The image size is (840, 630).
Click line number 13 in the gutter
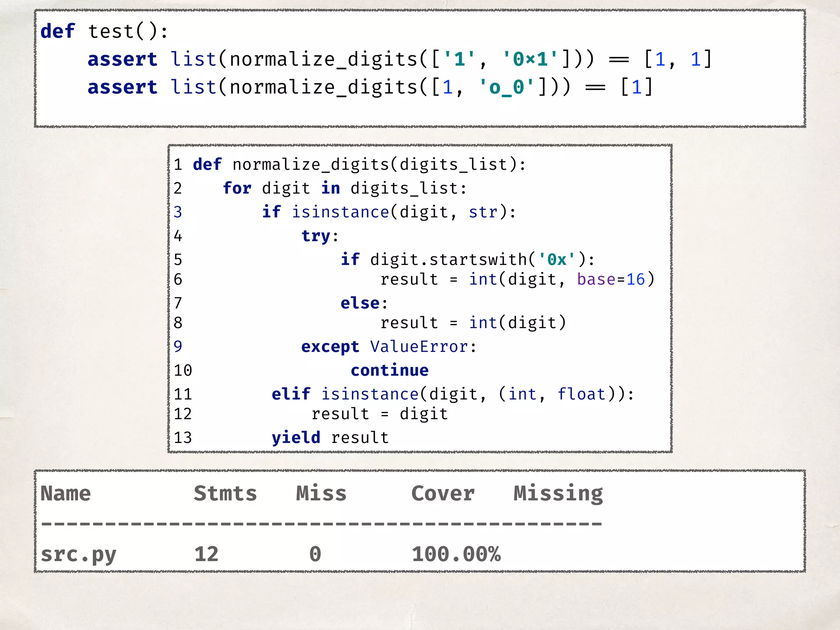click(183, 438)
